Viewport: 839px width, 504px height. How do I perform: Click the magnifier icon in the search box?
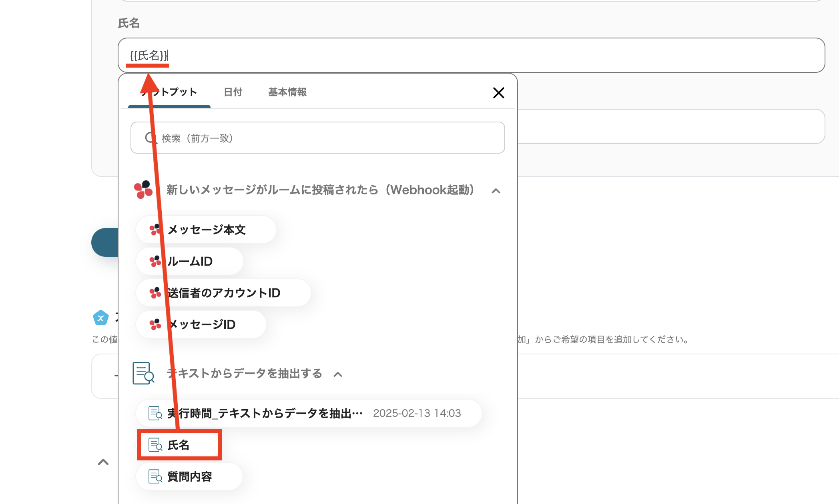151,138
